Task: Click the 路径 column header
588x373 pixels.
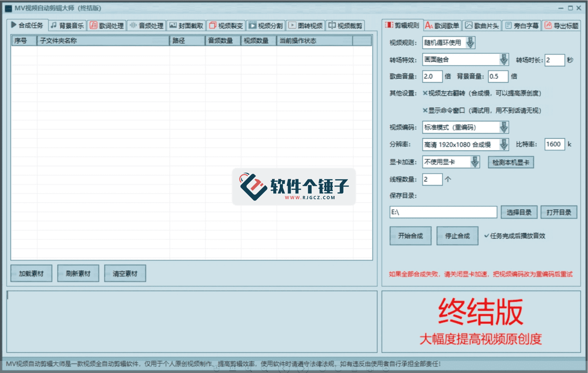Action: pyautogui.click(x=187, y=41)
